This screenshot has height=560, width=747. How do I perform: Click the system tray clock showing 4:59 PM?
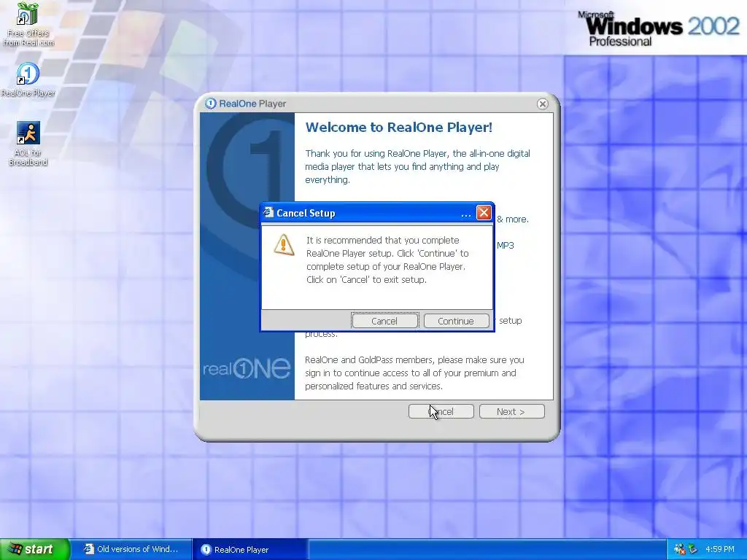pyautogui.click(x=720, y=549)
